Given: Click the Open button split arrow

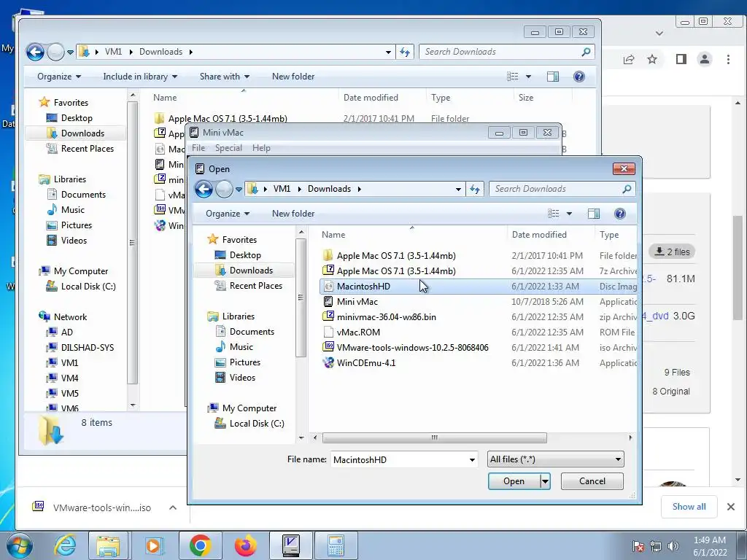Looking at the screenshot, I should coord(546,481).
